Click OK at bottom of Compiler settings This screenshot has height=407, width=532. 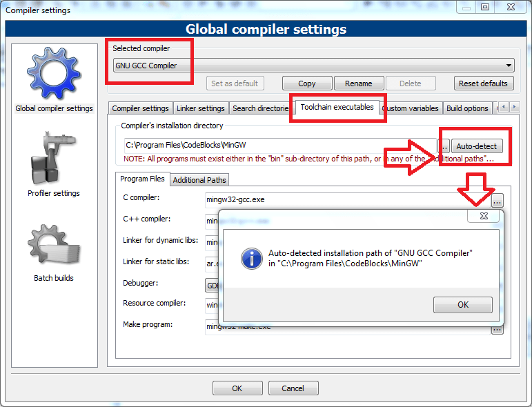[x=237, y=388]
